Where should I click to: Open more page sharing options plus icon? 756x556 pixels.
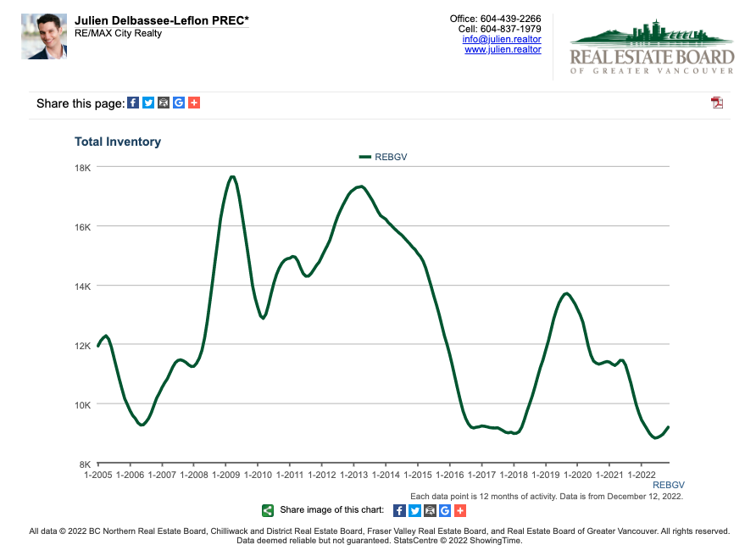[194, 103]
